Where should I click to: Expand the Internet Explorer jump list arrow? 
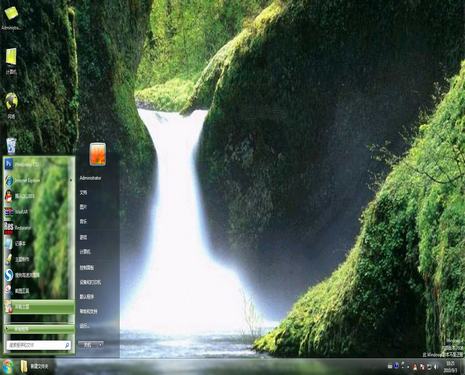70,180
